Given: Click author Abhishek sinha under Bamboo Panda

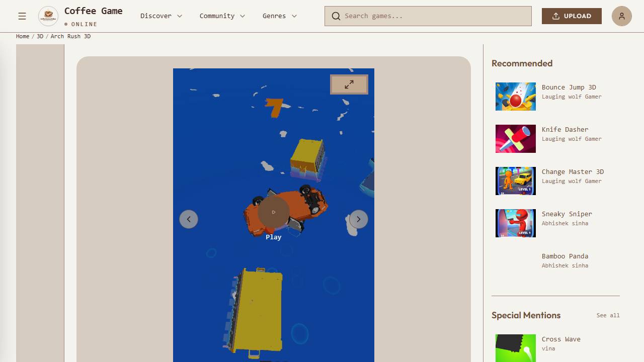Looking at the screenshot, I should click(x=565, y=265).
